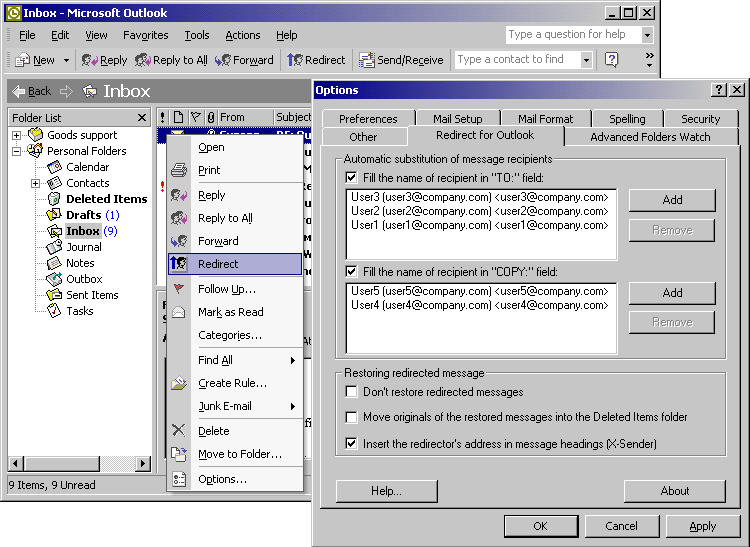
Task: Click the Redirect toolbar button
Action: point(316,60)
